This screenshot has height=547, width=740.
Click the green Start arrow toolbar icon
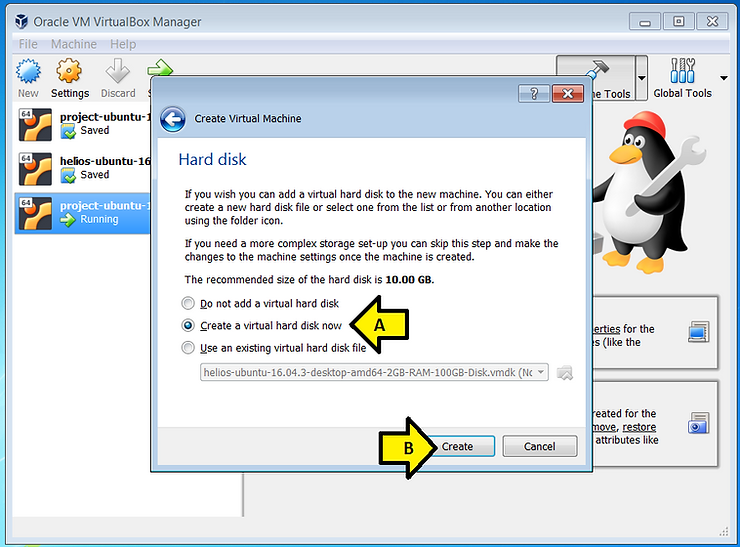coord(160,67)
